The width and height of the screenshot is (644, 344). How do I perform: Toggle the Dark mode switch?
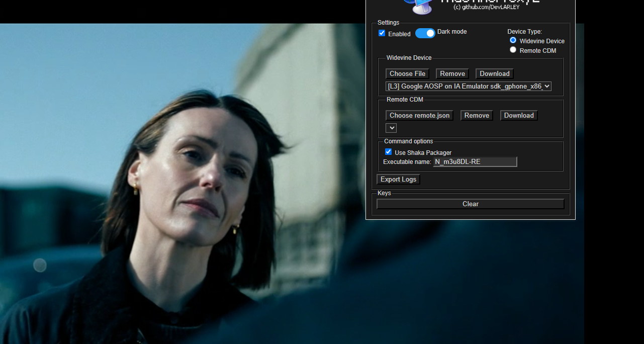click(425, 33)
